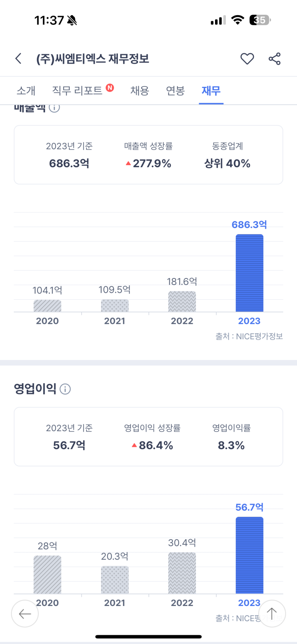The width and height of the screenshot is (297, 644).
Task: Tap the scroll-to-top arrow button
Action: click(272, 613)
